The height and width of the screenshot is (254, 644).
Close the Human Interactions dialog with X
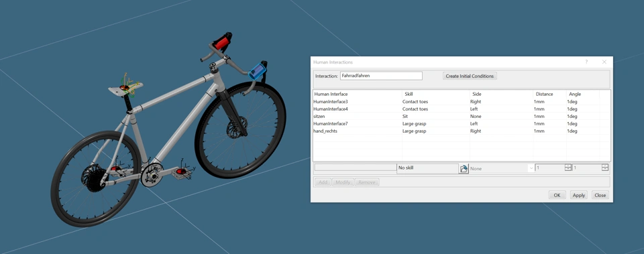pos(604,62)
